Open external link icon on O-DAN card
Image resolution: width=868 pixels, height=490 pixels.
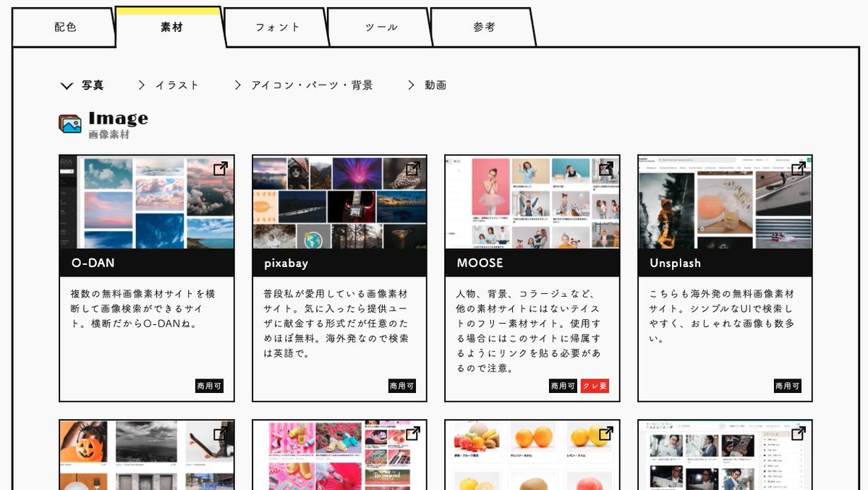tap(221, 169)
